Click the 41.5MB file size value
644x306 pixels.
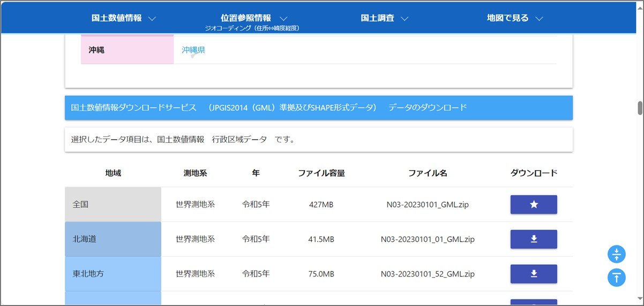pos(321,239)
